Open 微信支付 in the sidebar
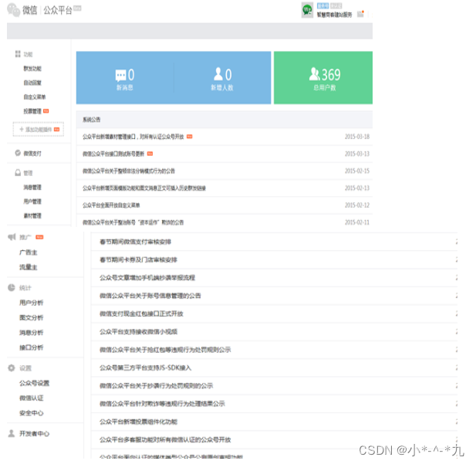Screen dimensions: 476x464 (32, 154)
